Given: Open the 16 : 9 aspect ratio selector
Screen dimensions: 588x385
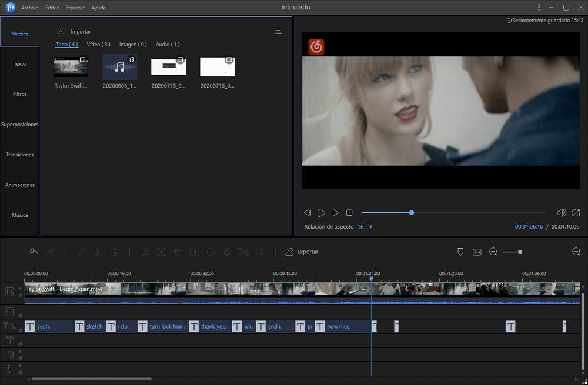Looking at the screenshot, I should pyautogui.click(x=365, y=227).
